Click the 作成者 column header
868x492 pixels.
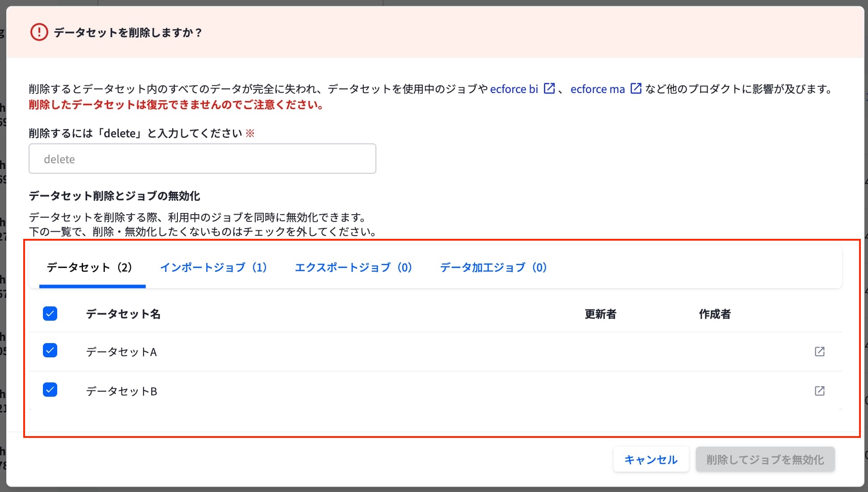tap(715, 314)
